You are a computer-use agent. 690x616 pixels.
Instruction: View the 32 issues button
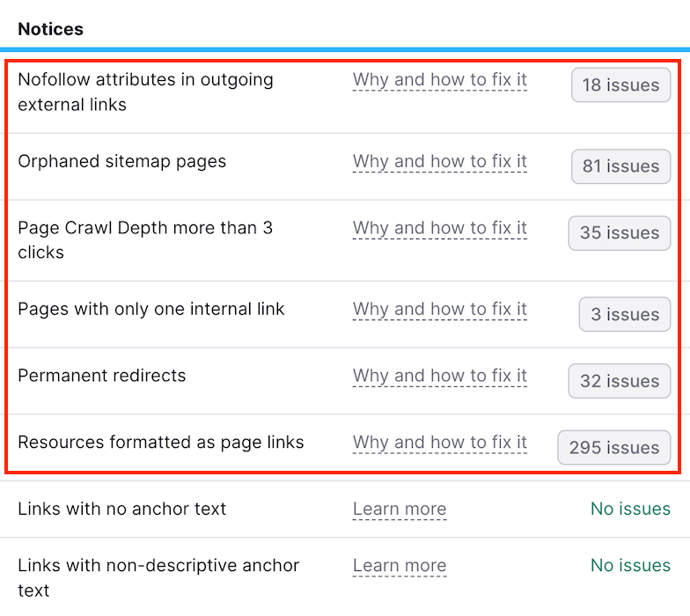pos(619,381)
